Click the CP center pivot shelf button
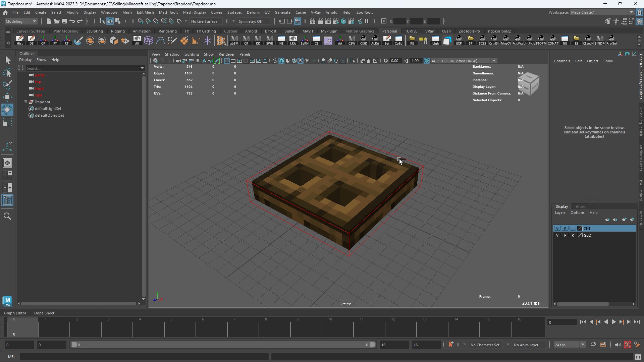This screenshot has height=362, width=644. point(43,40)
